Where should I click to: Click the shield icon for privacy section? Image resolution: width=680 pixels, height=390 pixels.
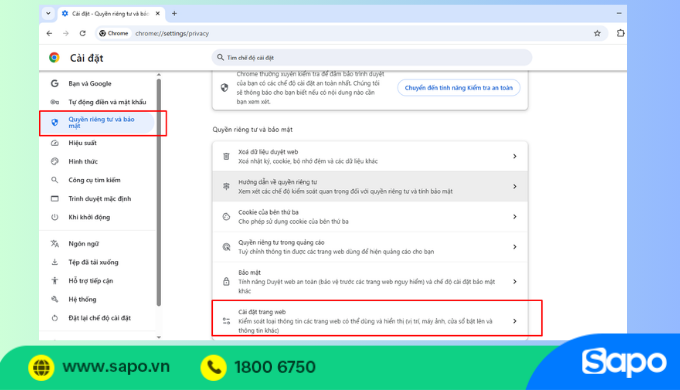coord(55,123)
